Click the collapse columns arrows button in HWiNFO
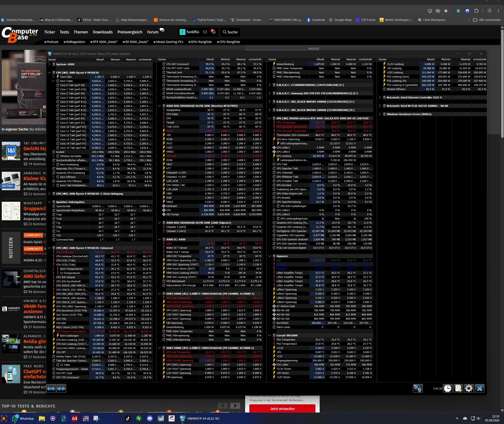Viewport: 504px width, 424px height. tap(61, 388)
